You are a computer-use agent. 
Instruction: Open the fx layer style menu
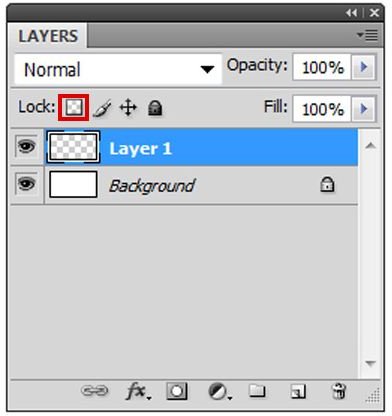pos(138,391)
